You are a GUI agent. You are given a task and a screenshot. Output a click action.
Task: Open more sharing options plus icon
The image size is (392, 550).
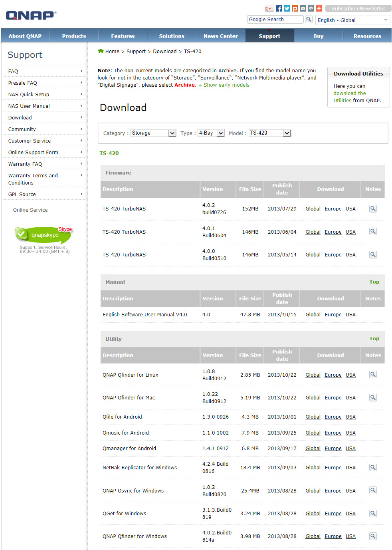[319, 8]
